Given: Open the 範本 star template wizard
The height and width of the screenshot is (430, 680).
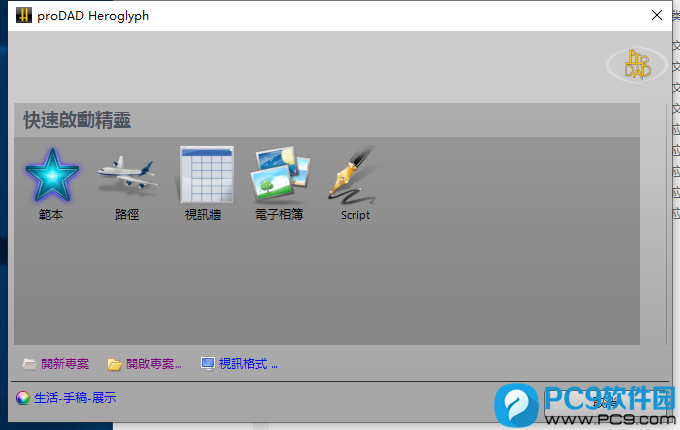Looking at the screenshot, I should coord(52,176).
